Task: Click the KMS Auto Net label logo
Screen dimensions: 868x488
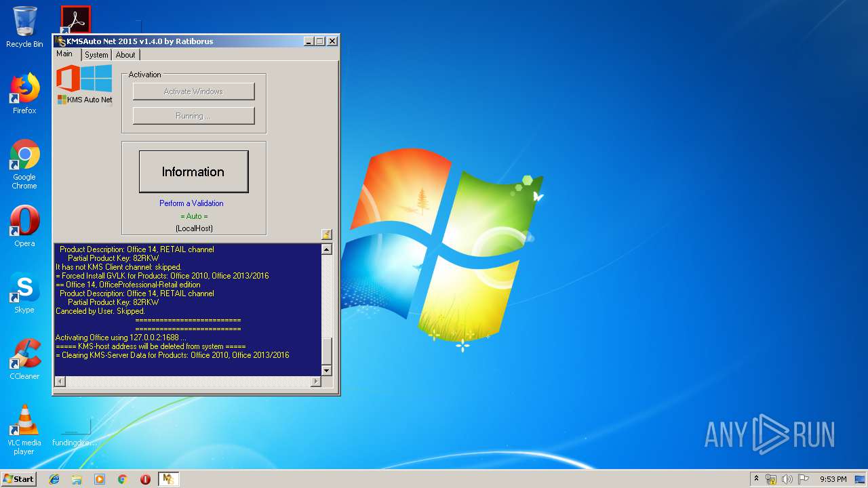Action: [x=85, y=100]
